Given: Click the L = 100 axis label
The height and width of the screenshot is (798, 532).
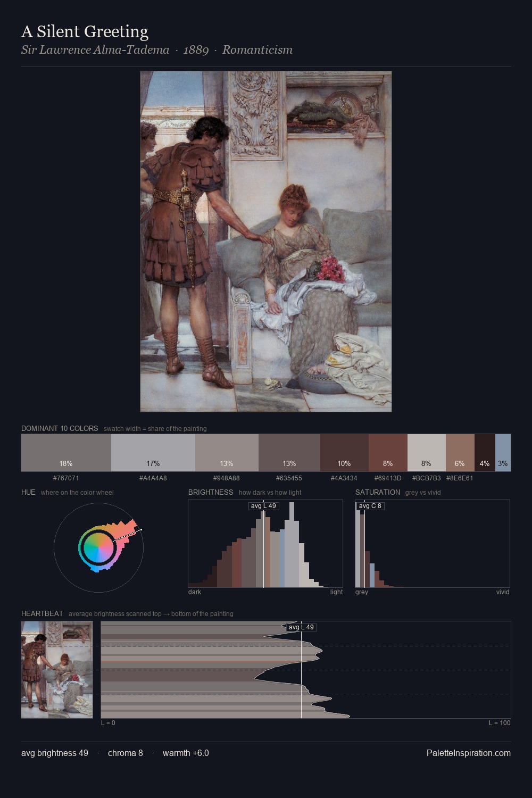Looking at the screenshot, I should point(500,722).
